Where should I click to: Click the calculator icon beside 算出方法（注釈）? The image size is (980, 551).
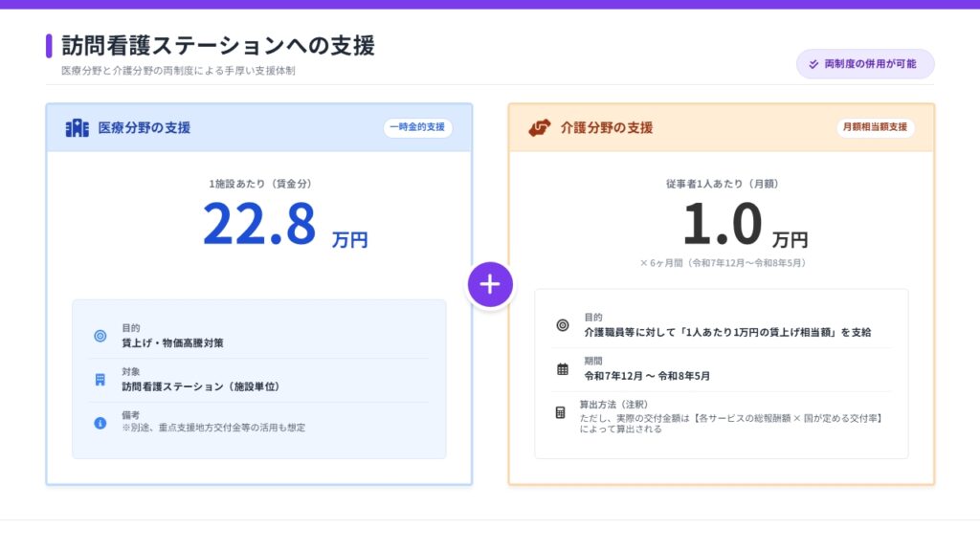tap(563, 412)
